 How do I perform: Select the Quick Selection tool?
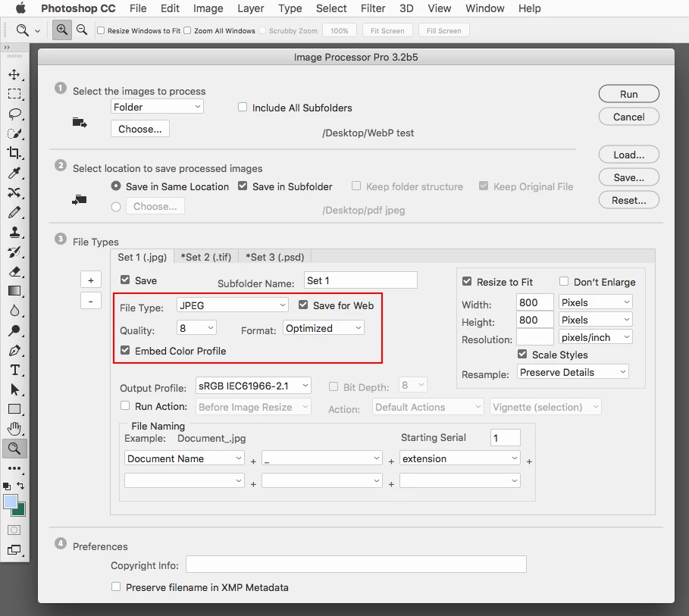pyautogui.click(x=14, y=133)
